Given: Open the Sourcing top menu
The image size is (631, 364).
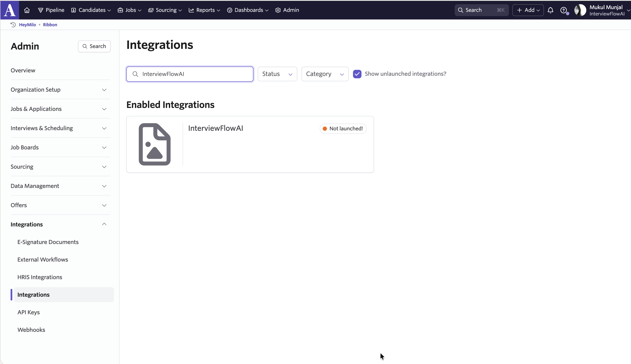Looking at the screenshot, I should point(165,10).
